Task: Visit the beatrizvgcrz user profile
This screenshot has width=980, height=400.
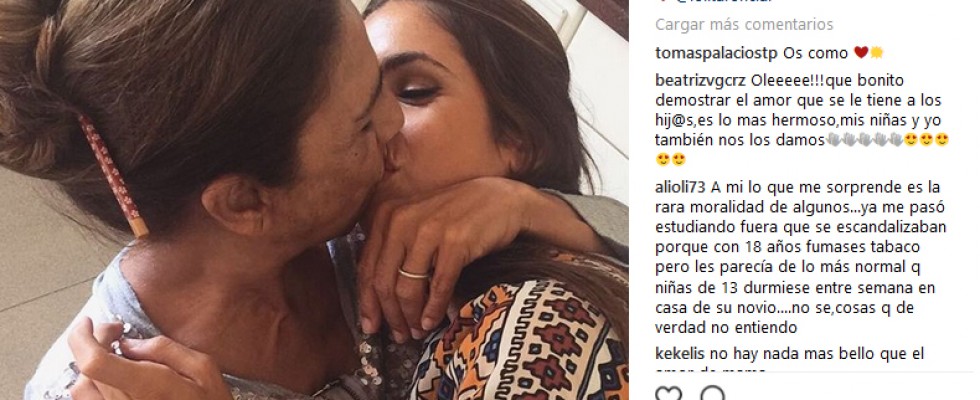Action: point(702,81)
